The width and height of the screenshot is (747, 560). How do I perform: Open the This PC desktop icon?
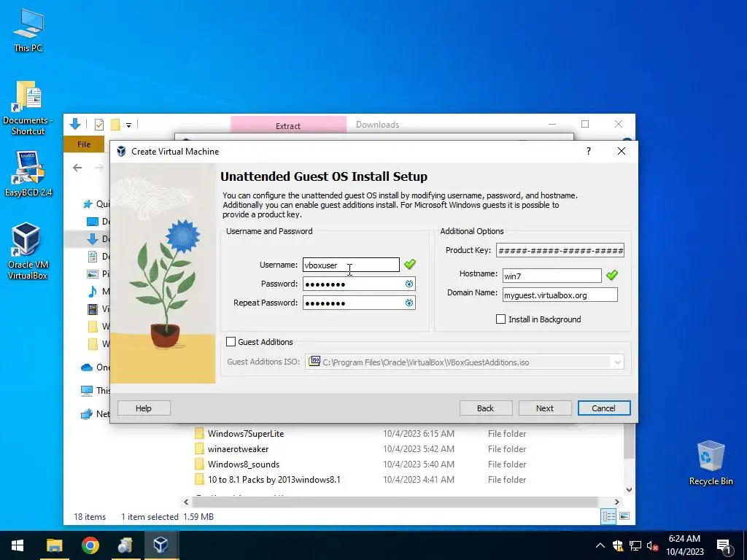click(28, 30)
